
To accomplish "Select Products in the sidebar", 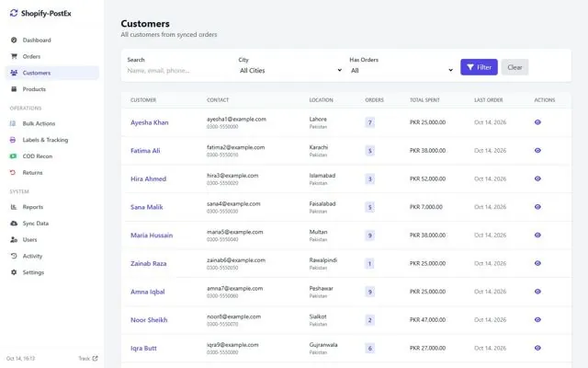I will [x=52, y=89].
